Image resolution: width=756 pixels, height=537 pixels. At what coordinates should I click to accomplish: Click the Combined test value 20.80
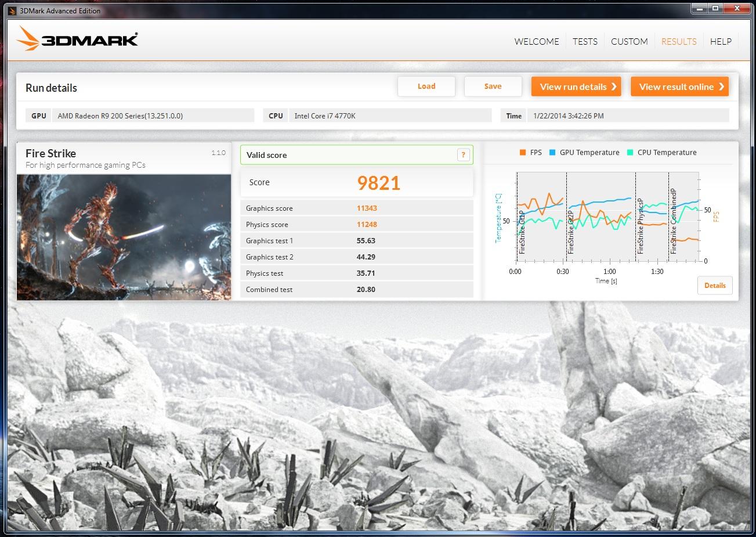(366, 290)
